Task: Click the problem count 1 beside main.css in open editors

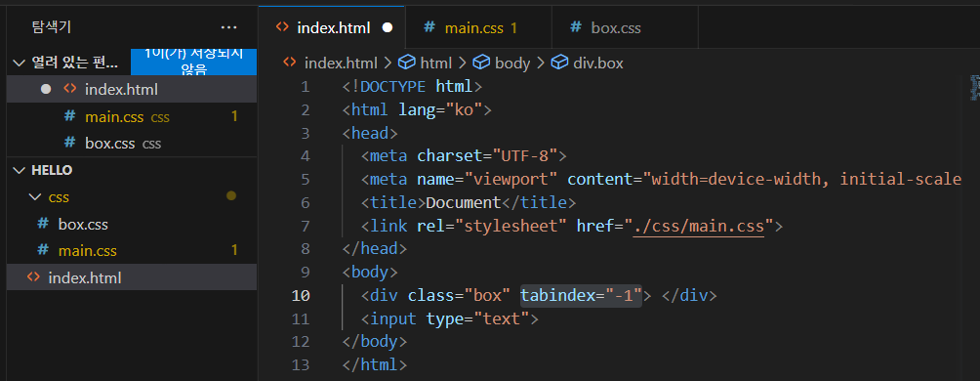Action: tap(234, 116)
